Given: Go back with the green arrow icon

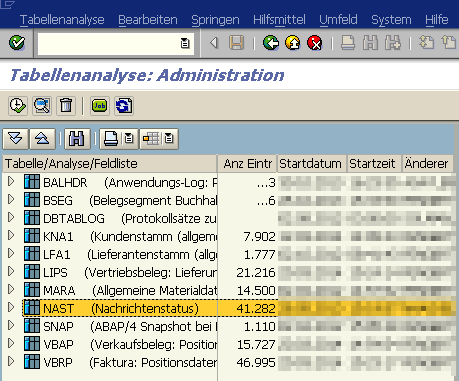Looking at the screenshot, I should (x=271, y=43).
